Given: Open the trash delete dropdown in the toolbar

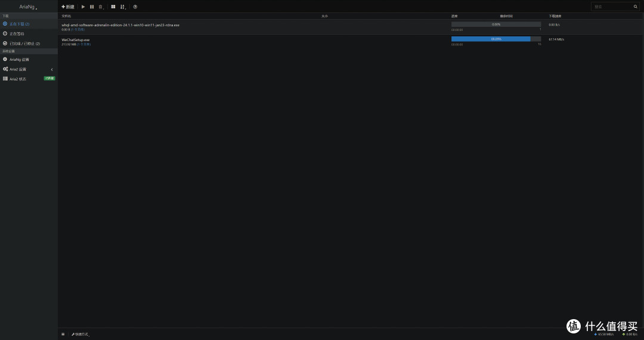Looking at the screenshot, I should click(101, 7).
